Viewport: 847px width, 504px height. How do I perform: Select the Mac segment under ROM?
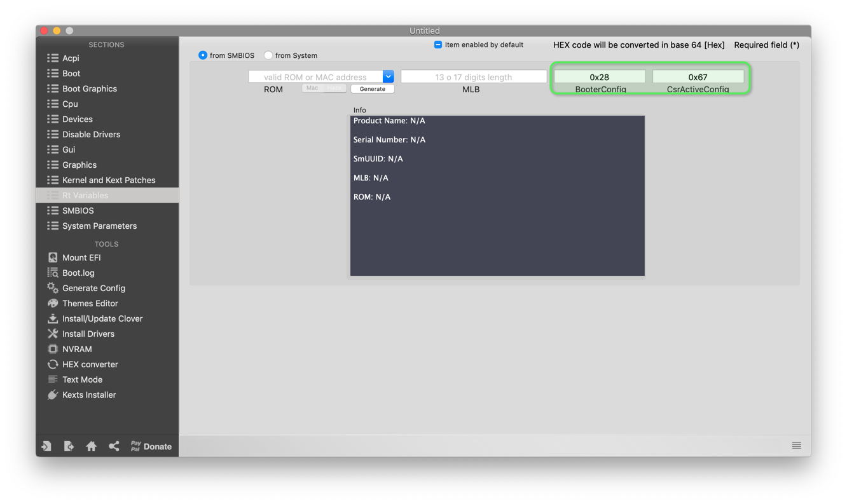(312, 88)
